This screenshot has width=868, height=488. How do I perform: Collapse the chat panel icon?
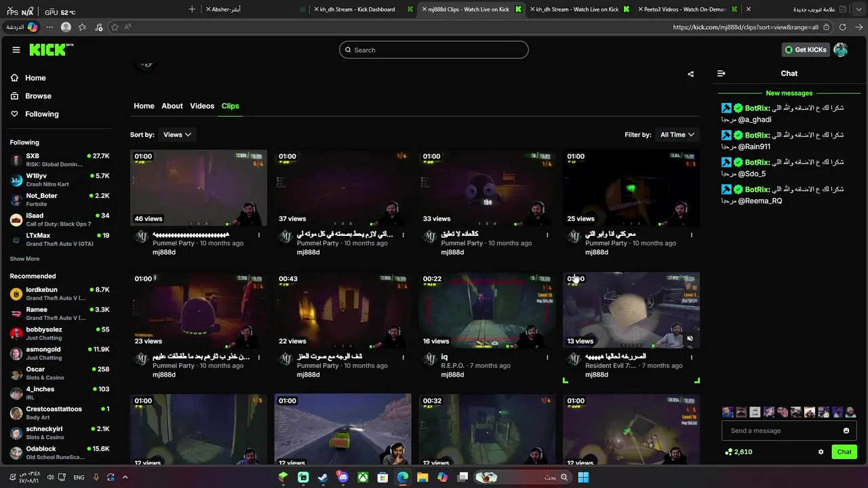click(x=722, y=73)
